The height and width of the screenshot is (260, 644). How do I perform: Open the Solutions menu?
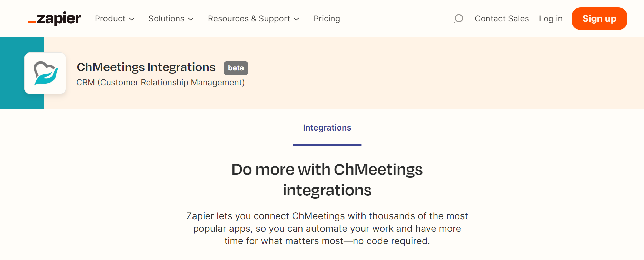(171, 19)
